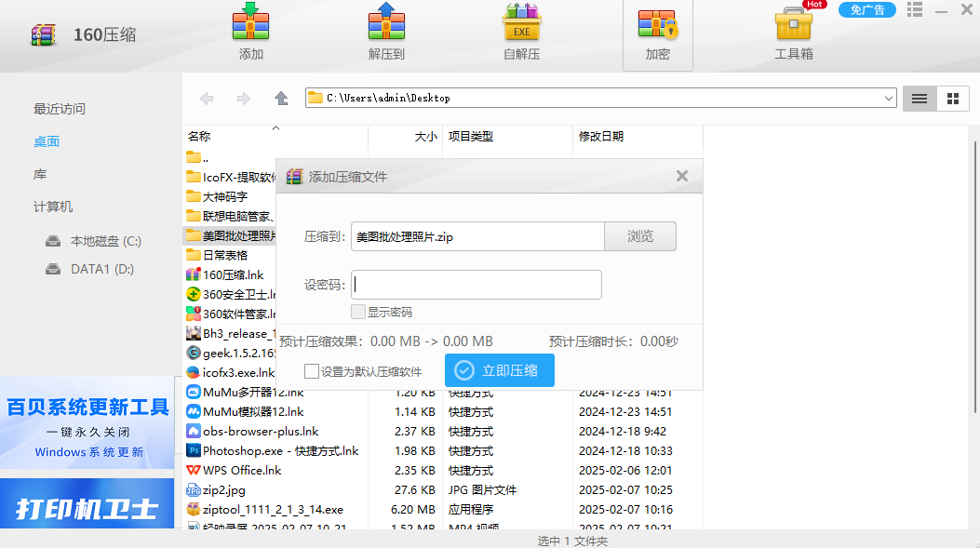
Task: Select 最近访问 in the sidebar
Action: click(x=60, y=109)
